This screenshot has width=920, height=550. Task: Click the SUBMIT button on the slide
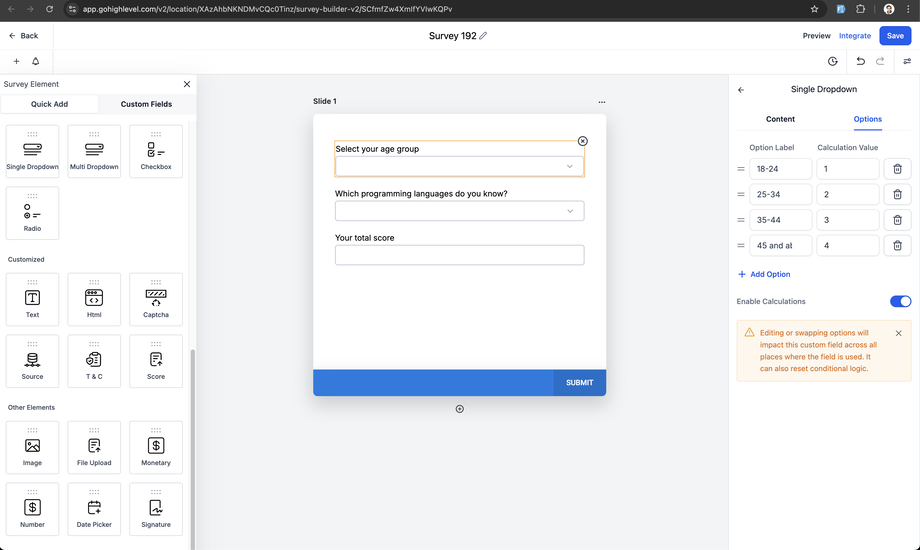(x=579, y=383)
